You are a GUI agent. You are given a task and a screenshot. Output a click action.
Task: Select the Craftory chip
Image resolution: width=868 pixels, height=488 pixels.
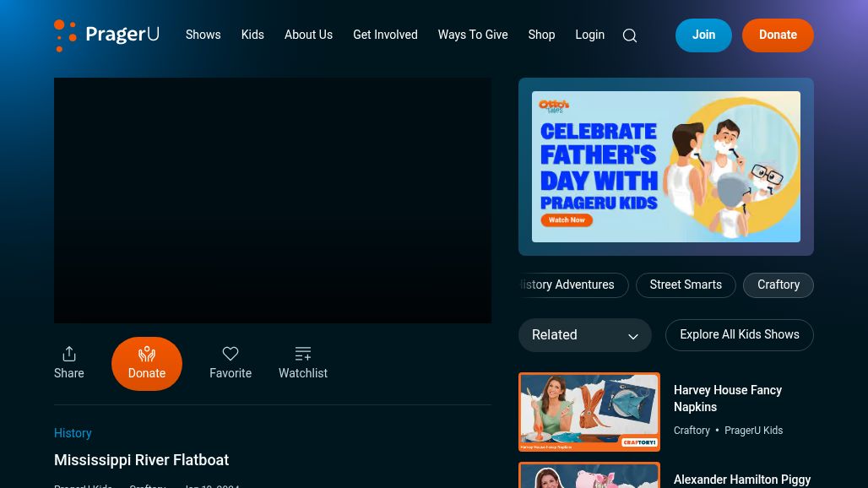pyautogui.click(x=778, y=285)
